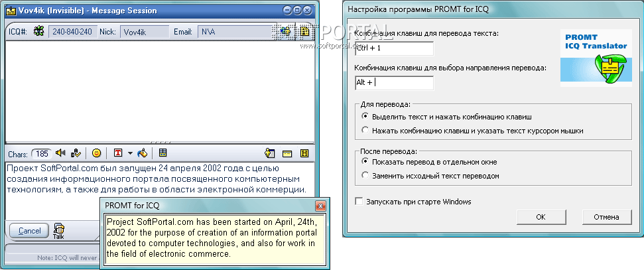
Task: Close the PROMT for ICQ translation popup
Action: [321, 206]
